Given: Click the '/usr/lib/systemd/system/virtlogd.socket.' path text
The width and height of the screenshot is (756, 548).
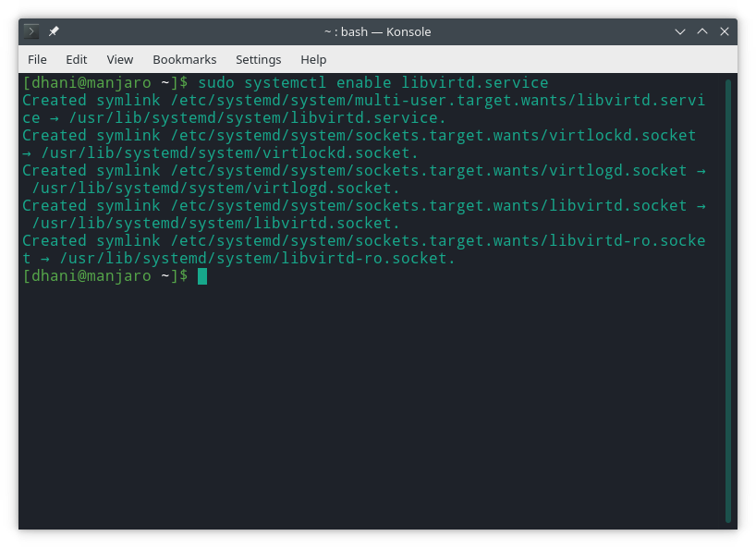Looking at the screenshot, I should 216,188.
